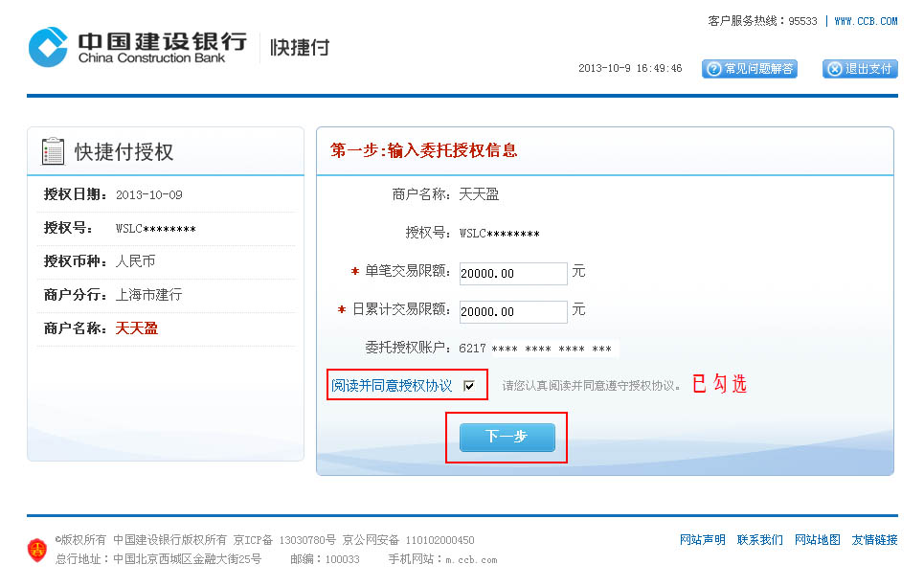Click 授权日期 value 2013-10-09
The height and width of the screenshot is (587, 924).
tap(149, 195)
